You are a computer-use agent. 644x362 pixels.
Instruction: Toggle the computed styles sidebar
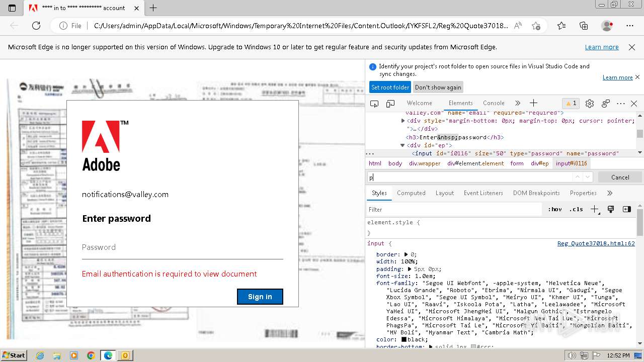coord(626,210)
